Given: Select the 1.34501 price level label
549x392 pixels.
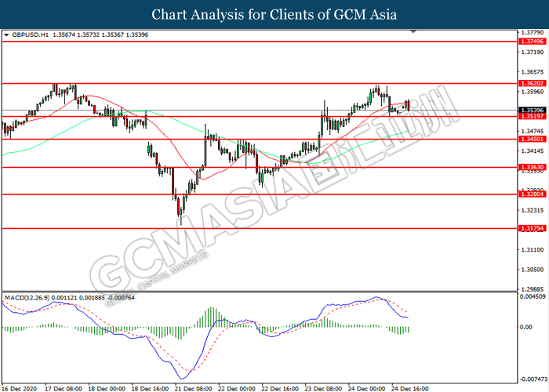Looking at the screenshot, I should point(533,139).
